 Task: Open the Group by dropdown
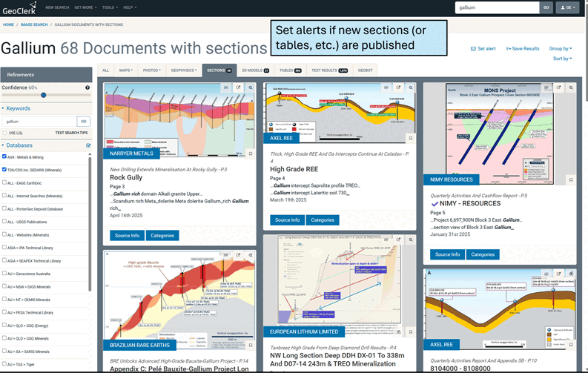tap(560, 49)
